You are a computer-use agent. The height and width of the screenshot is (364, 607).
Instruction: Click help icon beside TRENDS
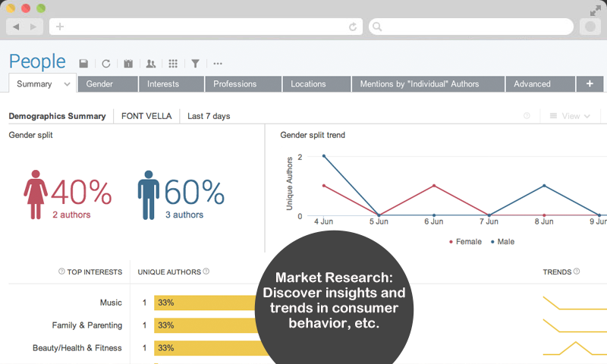pos(577,271)
